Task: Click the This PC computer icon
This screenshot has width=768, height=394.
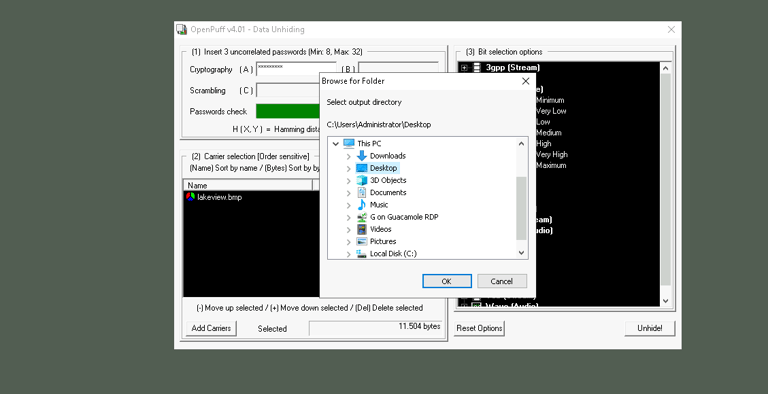Action: [349, 144]
